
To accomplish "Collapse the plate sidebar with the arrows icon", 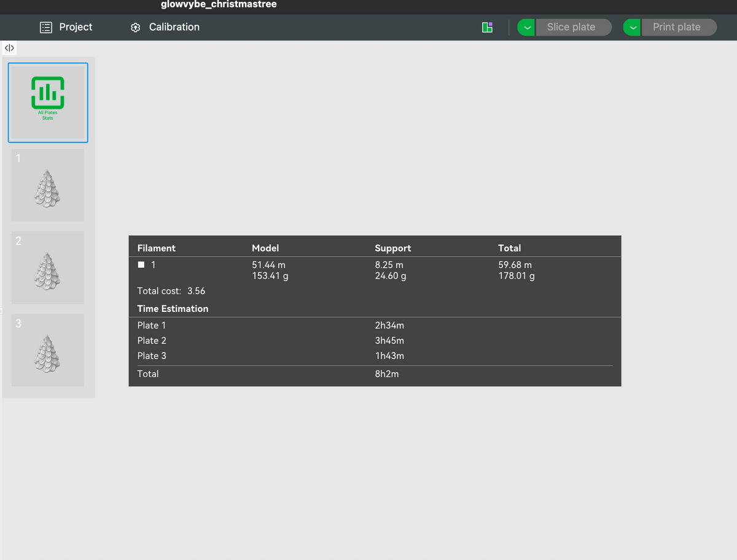I will [9, 48].
